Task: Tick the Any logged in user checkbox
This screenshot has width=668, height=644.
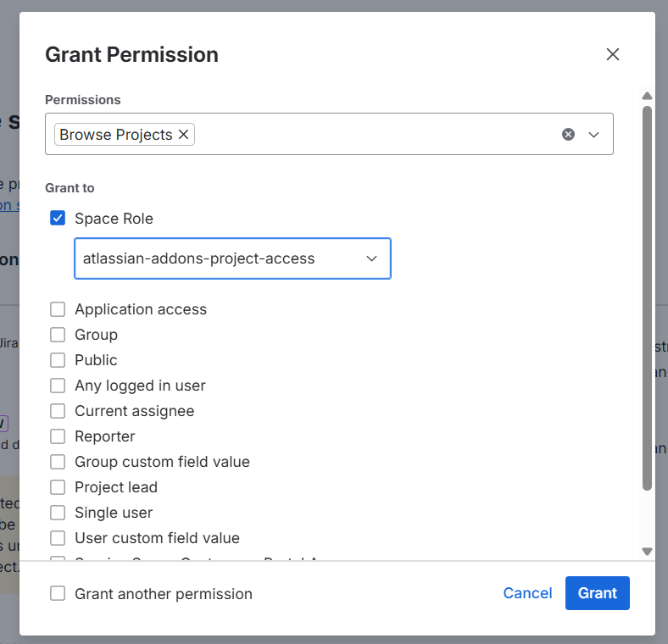Action: pyautogui.click(x=58, y=386)
